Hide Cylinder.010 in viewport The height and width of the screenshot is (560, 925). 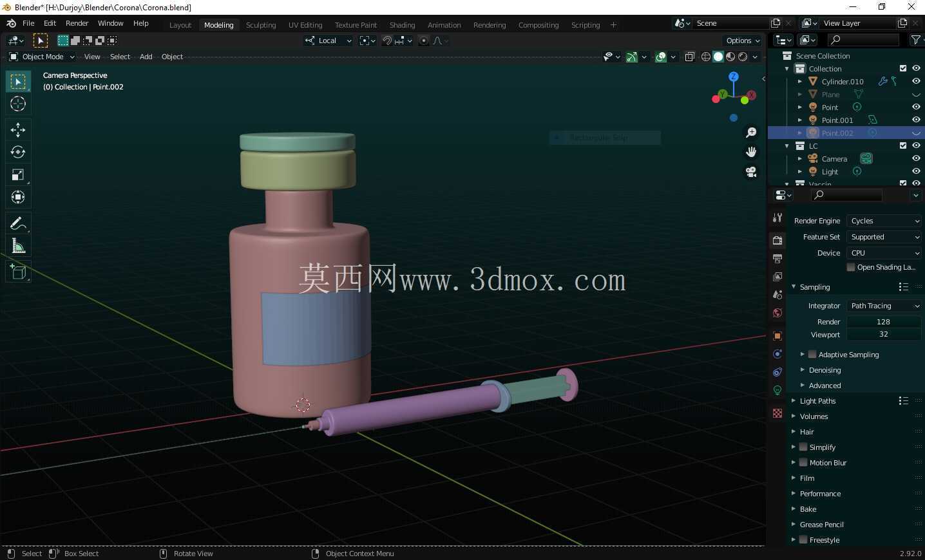click(916, 81)
